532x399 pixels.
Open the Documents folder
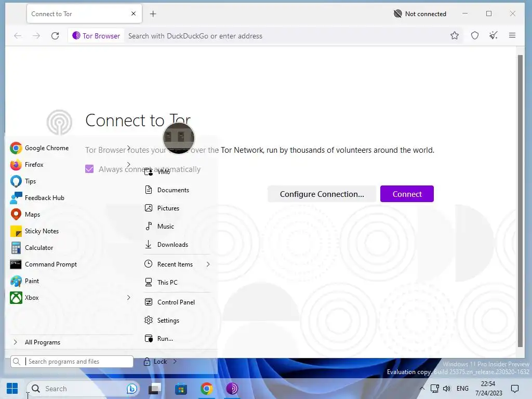(x=167, y=190)
